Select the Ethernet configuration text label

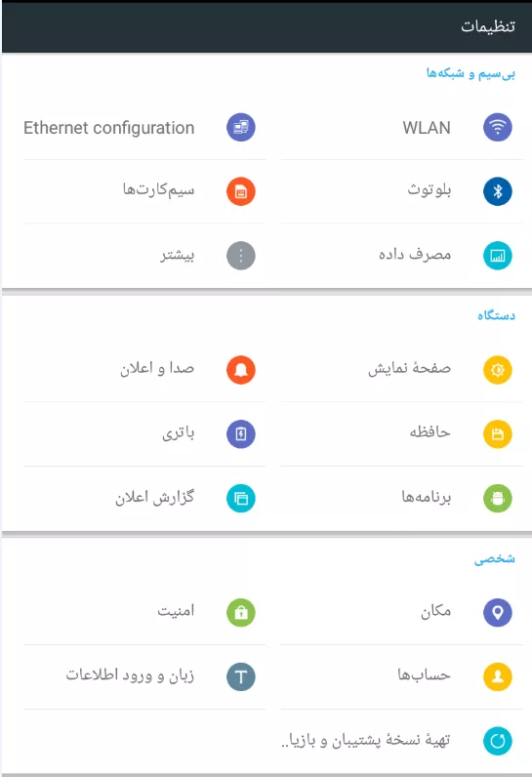tap(109, 128)
